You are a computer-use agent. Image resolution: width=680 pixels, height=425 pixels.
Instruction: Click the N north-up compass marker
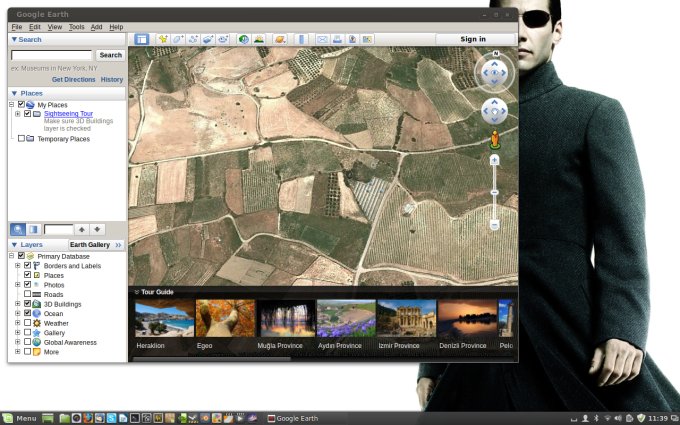point(496,53)
